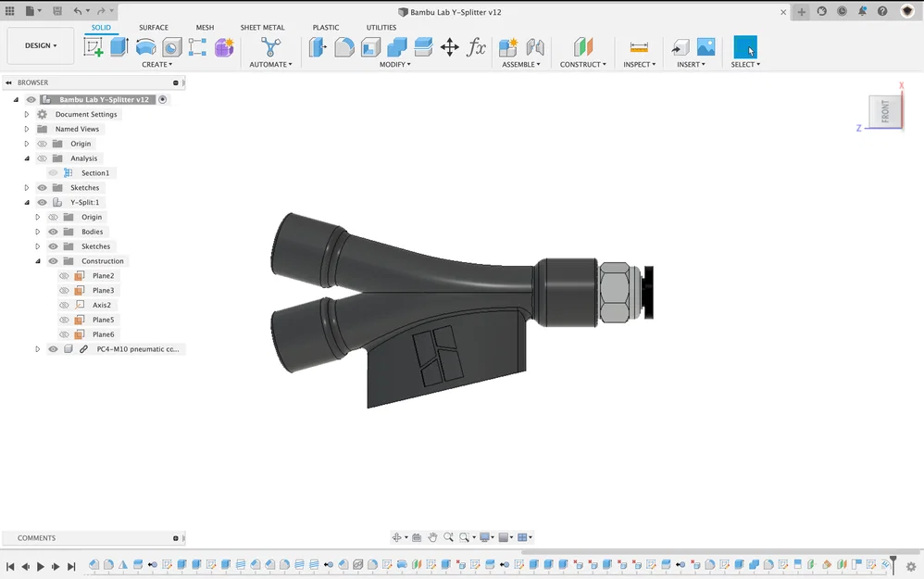Activate the Select tool icon
Image resolution: width=924 pixels, height=579 pixels.
point(745,47)
